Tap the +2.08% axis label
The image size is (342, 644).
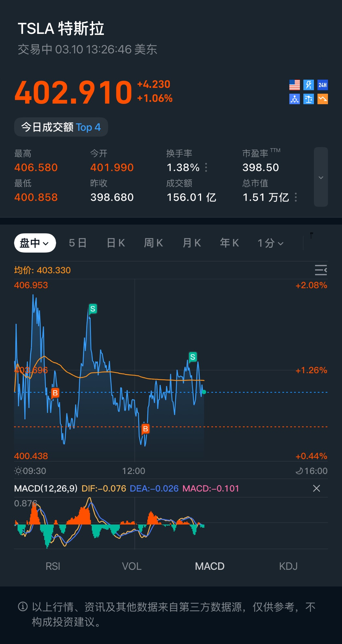point(311,285)
